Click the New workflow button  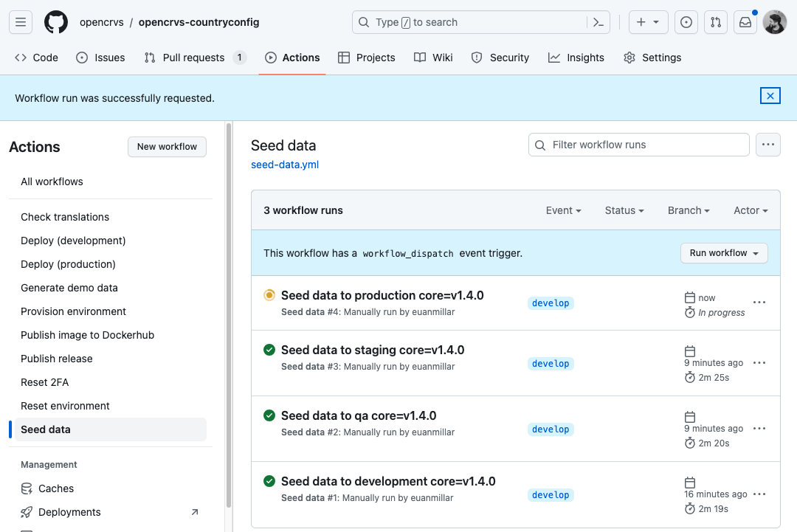pyautogui.click(x=167, y=147)
